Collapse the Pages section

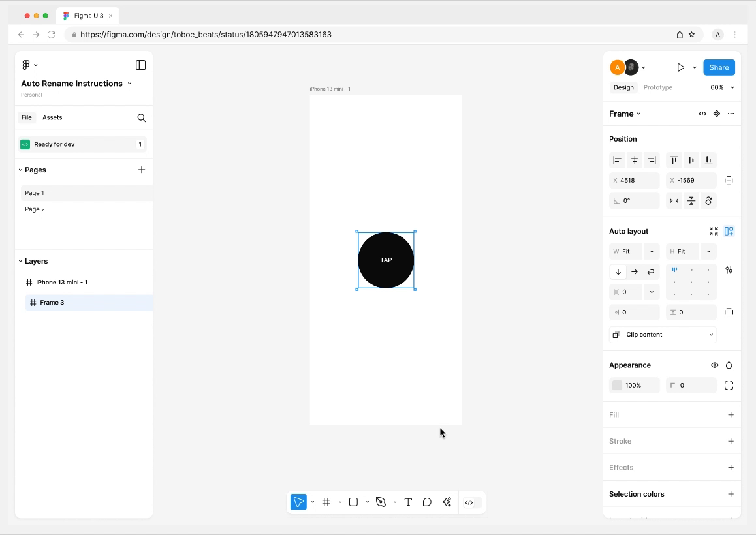(22, 170)
